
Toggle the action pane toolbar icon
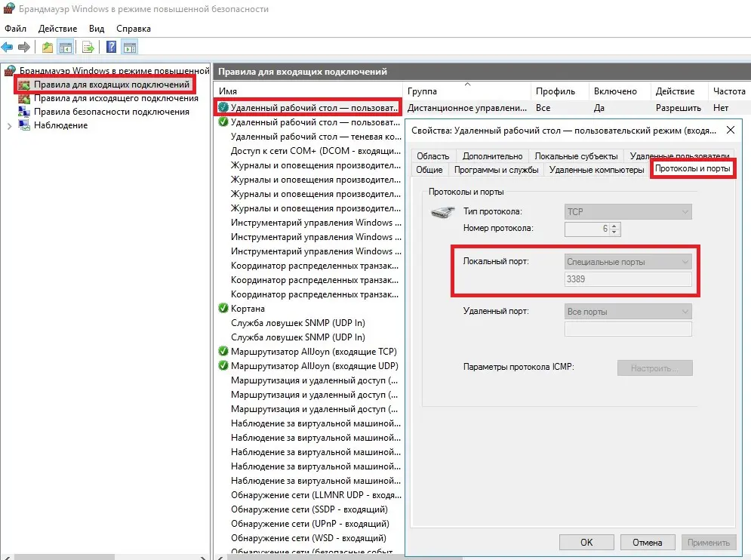pos(129,48)
